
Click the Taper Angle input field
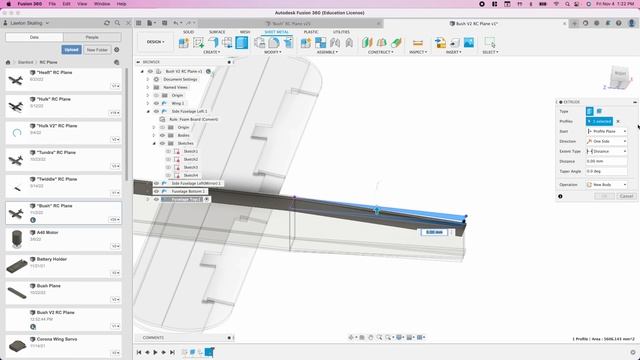[x=607, y=171]
